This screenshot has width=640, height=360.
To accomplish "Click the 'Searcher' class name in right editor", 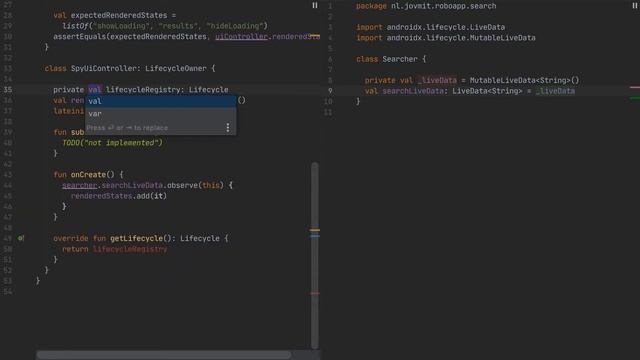I will (400, 59).
